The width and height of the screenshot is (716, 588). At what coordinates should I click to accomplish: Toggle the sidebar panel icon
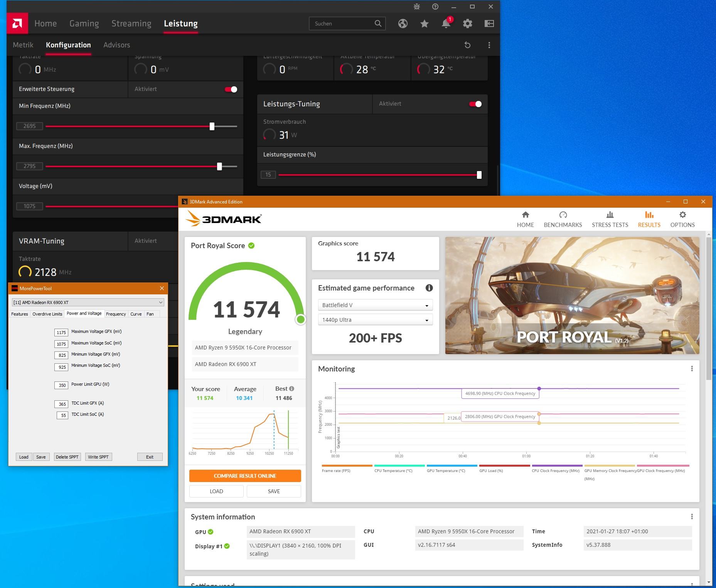[489, 24]
